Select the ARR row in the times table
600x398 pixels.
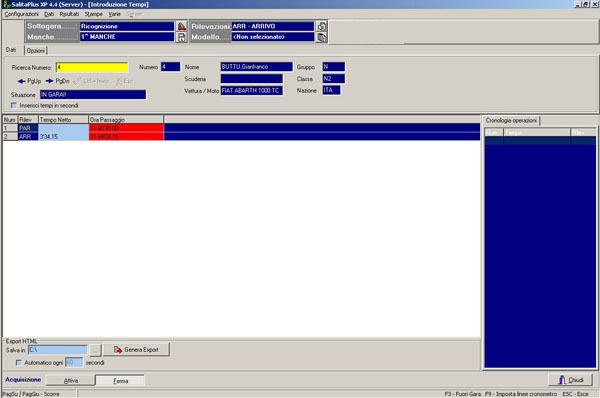pos(241,137)
